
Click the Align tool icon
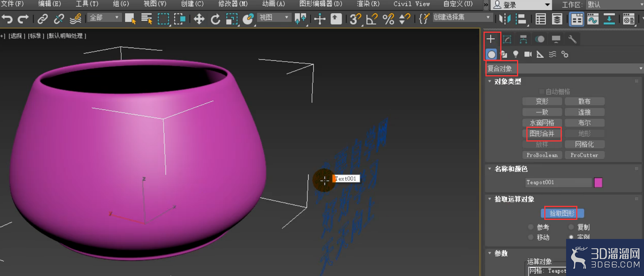pyautogui.click(x=521, y=18)
